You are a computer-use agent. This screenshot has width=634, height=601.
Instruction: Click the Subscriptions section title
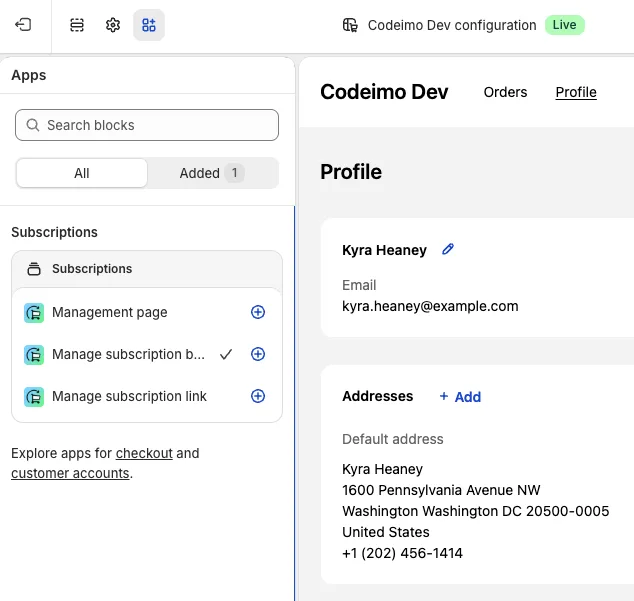click(x=55, y=233)
